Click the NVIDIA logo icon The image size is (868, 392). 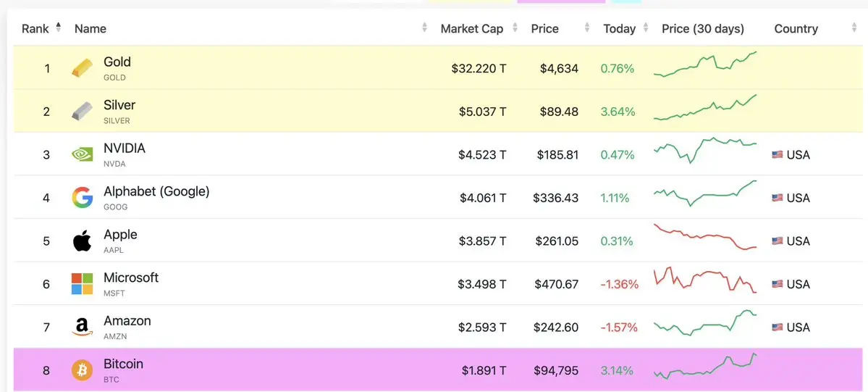pyautogui.click(x=82, y=154)
